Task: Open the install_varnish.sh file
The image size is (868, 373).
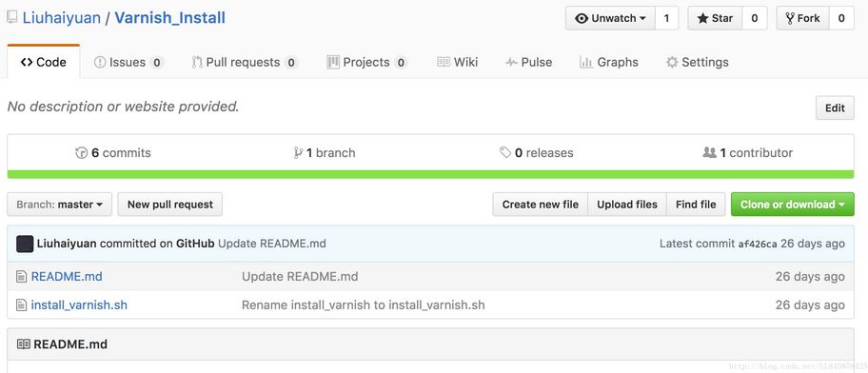Action: click(x=79, y=304)
